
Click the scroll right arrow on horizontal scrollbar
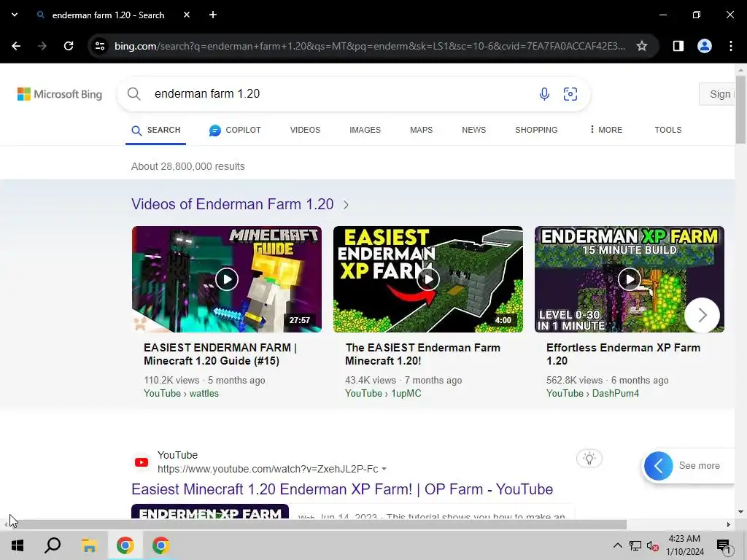pos(729,524)
